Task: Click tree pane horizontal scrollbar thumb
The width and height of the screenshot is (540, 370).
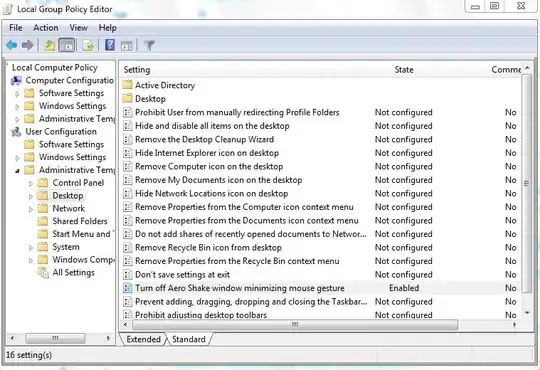Action: click(x=55, y=338)
